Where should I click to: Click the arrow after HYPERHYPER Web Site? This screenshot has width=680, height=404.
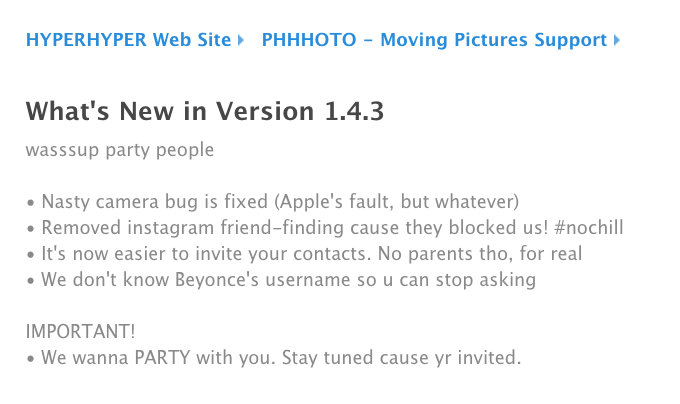point(240,41)
